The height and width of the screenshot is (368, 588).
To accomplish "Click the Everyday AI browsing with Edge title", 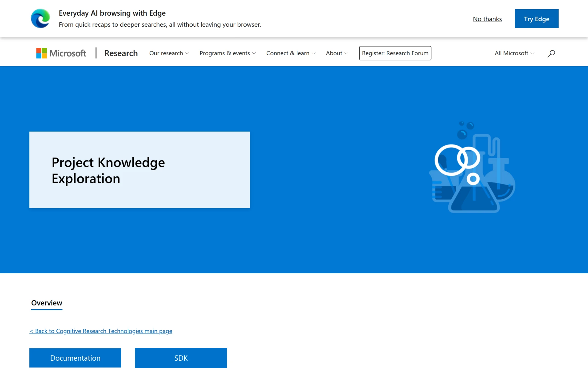I will pos(112,13).
